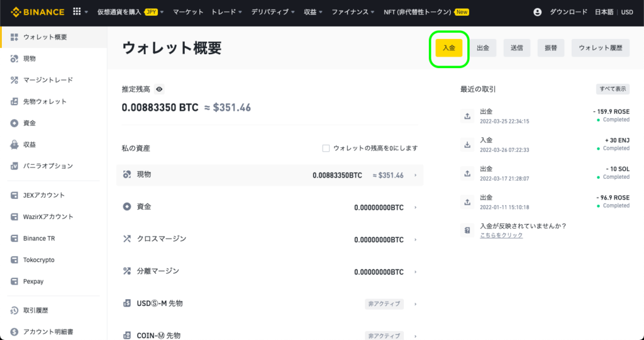The width and height of the screenshot is (644, 340).
Task: Click the 分離マージン asset row icon
Action: point(127,271)
